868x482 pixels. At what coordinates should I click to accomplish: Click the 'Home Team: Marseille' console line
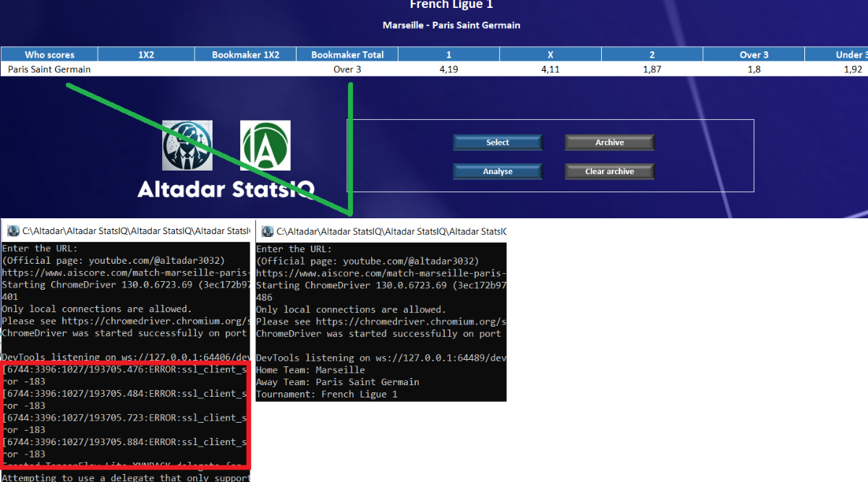click(310, 370)
